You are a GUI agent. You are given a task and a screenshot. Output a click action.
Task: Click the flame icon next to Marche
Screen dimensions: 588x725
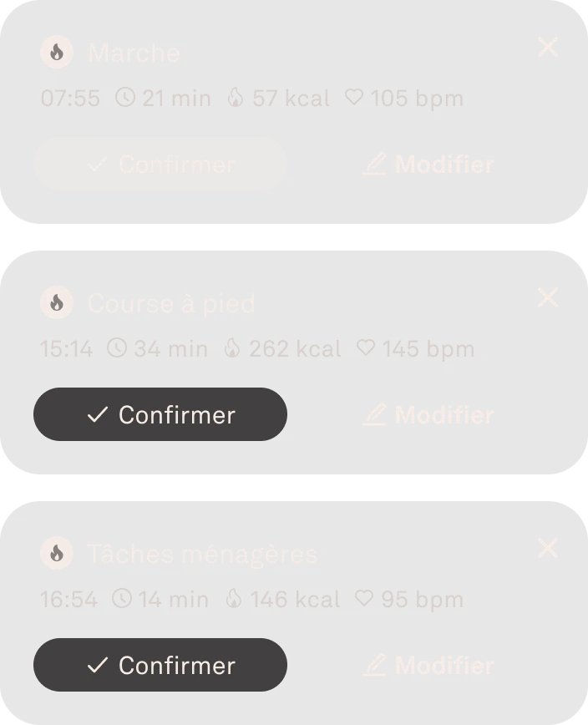tap(56, 52)
